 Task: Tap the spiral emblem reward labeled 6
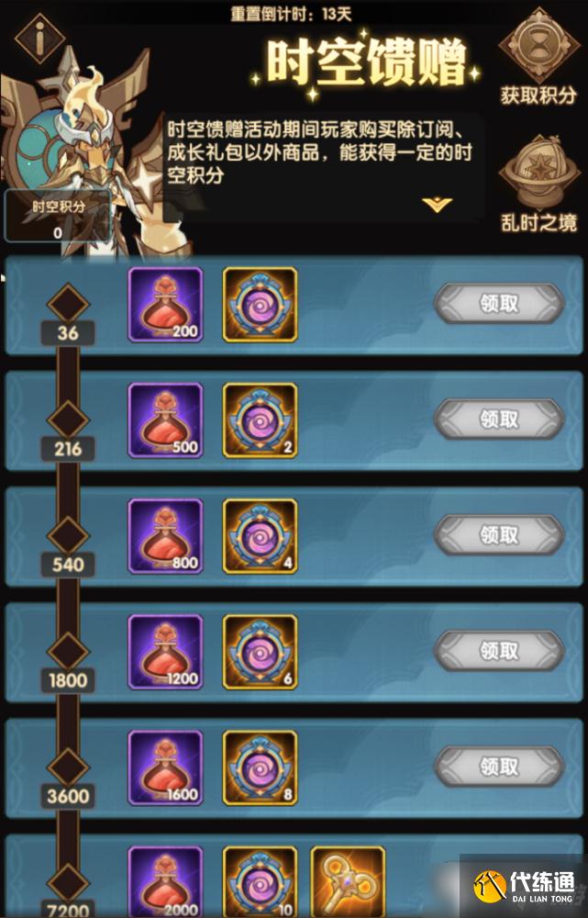(x=260, y=652)
